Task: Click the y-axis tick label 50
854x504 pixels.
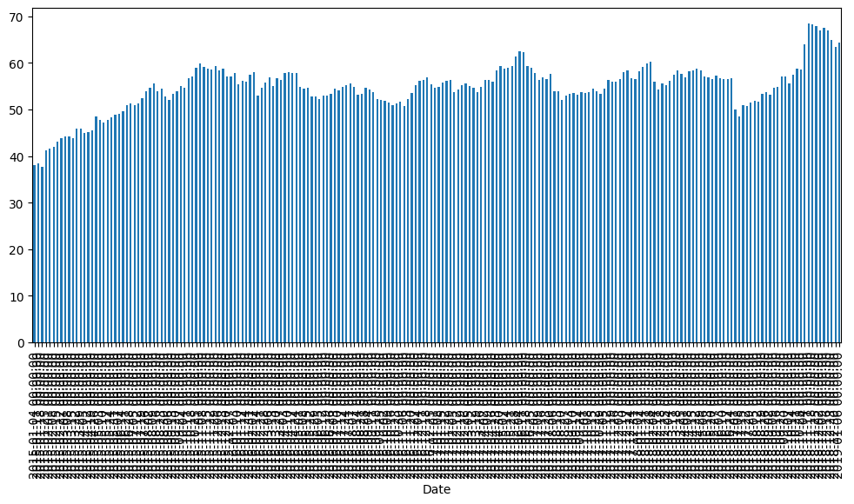Action: 16,110
